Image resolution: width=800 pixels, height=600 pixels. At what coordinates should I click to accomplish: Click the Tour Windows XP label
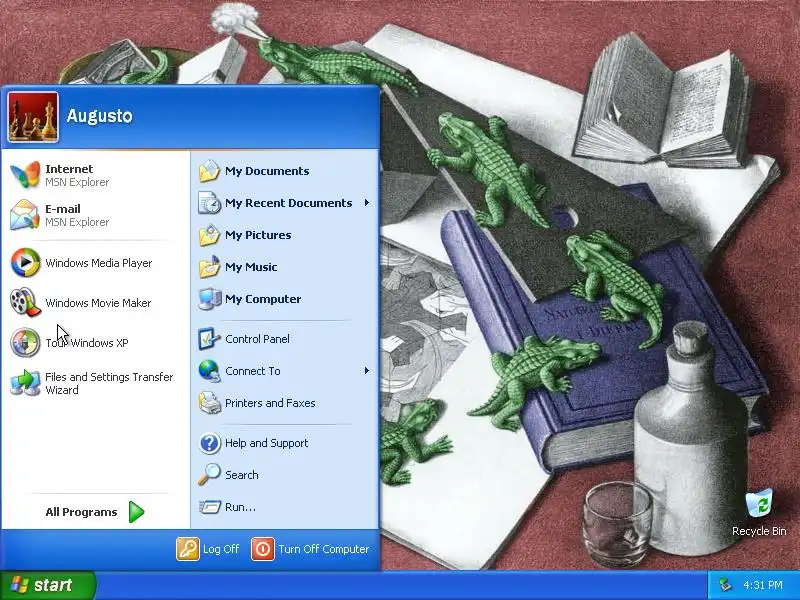(87, 343)
